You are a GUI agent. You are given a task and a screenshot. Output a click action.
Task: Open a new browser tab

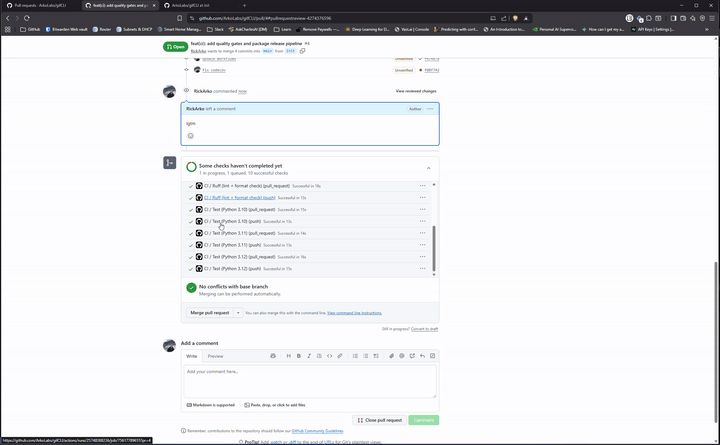pos(244,6)
